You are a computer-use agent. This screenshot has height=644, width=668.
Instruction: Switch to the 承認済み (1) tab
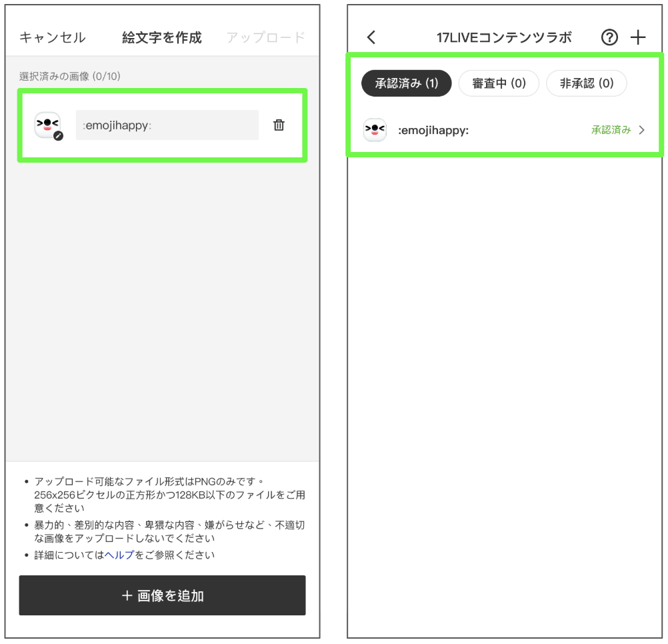(x=406, y=83)
